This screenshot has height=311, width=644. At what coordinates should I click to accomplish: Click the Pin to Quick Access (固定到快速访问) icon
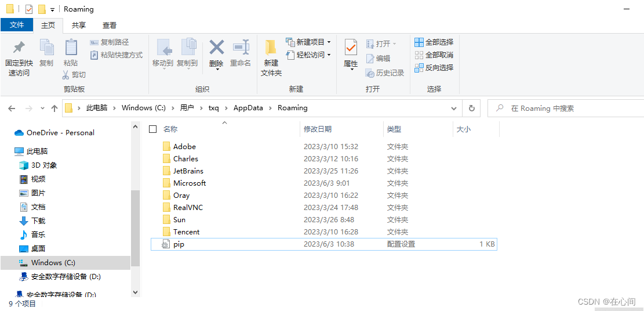[19, 48]
